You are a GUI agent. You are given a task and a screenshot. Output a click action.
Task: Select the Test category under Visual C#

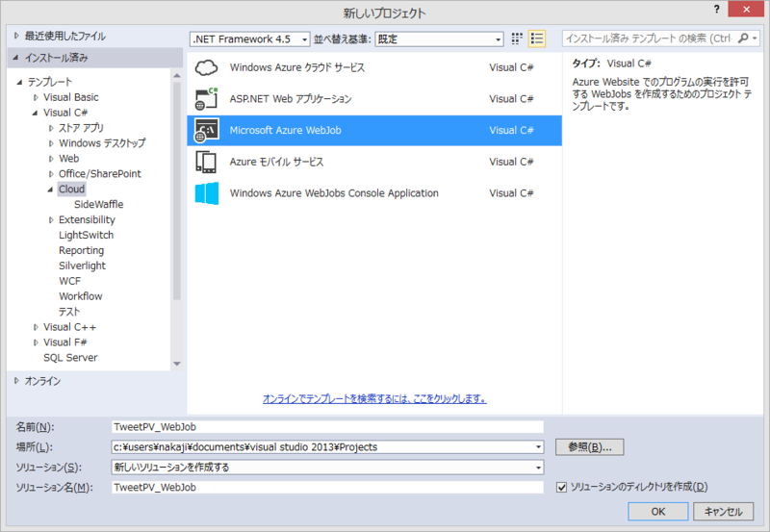(69, 312)
